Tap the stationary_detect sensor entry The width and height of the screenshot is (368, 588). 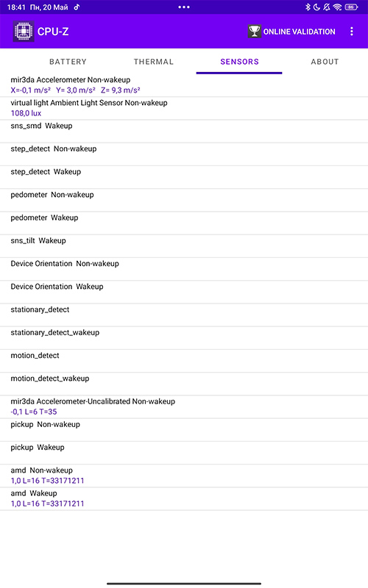pyautogui.click(x=184, y=315)
